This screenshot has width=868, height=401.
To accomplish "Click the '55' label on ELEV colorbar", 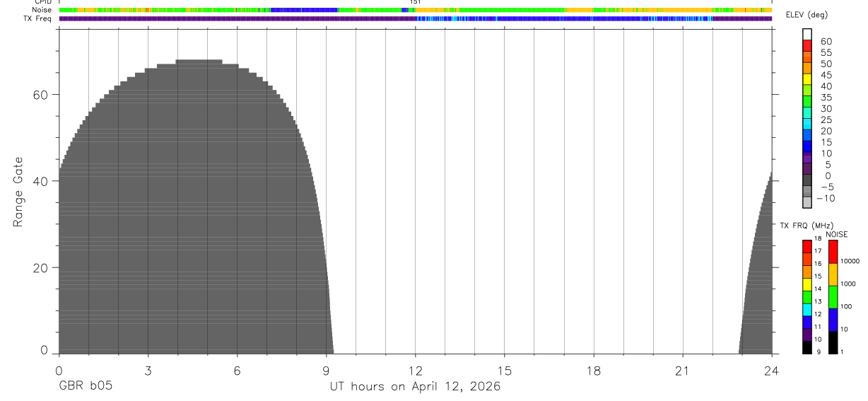I will [x=826, y=52].
